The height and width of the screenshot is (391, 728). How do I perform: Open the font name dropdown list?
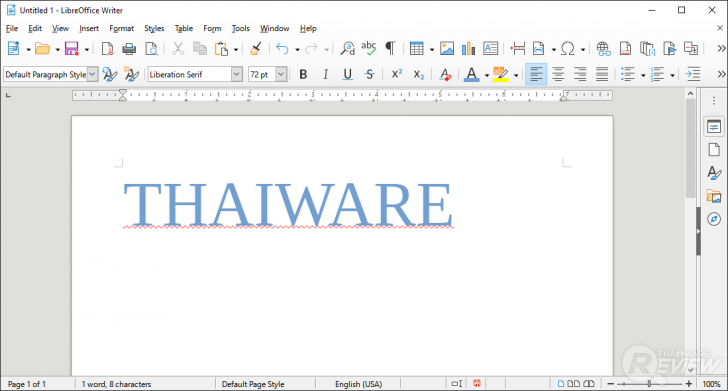click(x=237, y=74)
